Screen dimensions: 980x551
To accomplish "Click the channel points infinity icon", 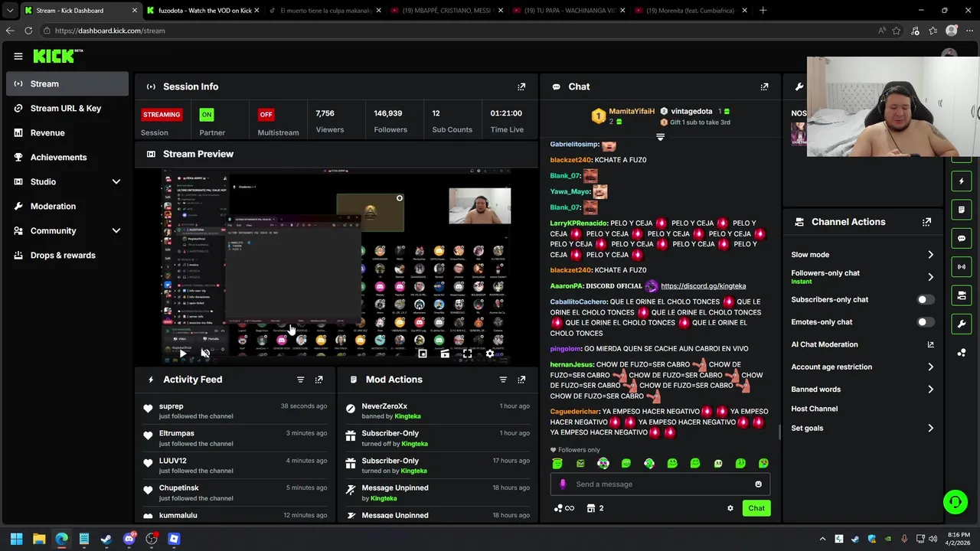I will (x=564, y=508).
